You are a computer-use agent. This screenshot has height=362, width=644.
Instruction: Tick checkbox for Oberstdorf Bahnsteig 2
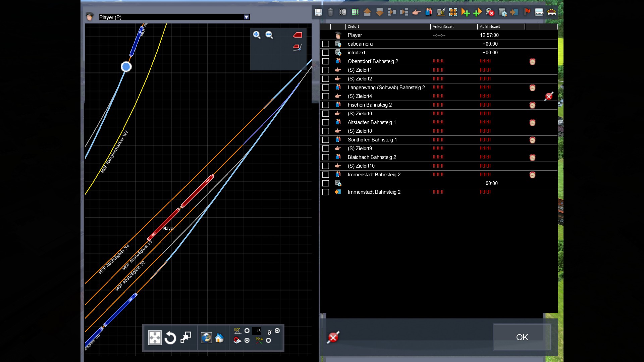coord(325,61)
